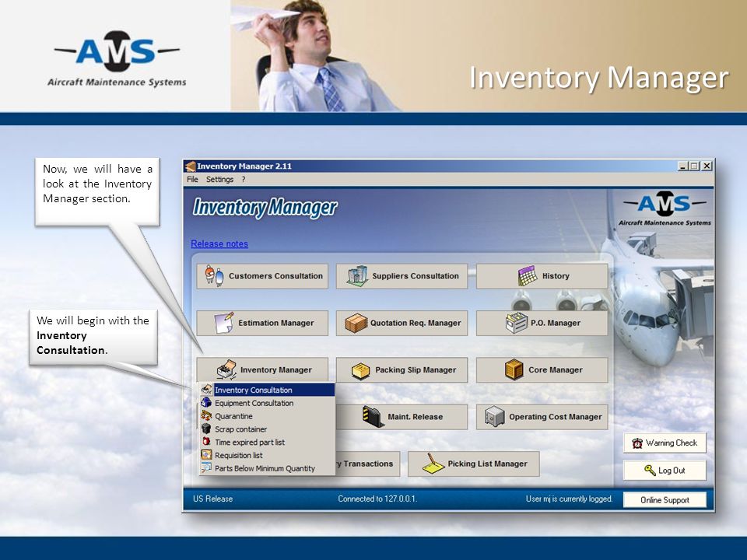Click the Customers Consultation button
This screenshot has width=747, height=560.
click(262, 276)
